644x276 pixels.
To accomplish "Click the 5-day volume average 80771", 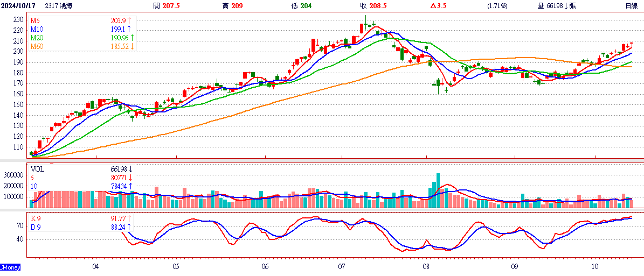I will 119,178.
